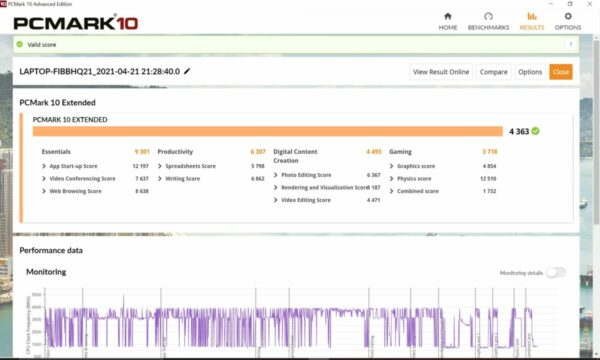Click the PCMark 10 logo
The width and height of the screenshot is (600, 360).
point(76,23)
